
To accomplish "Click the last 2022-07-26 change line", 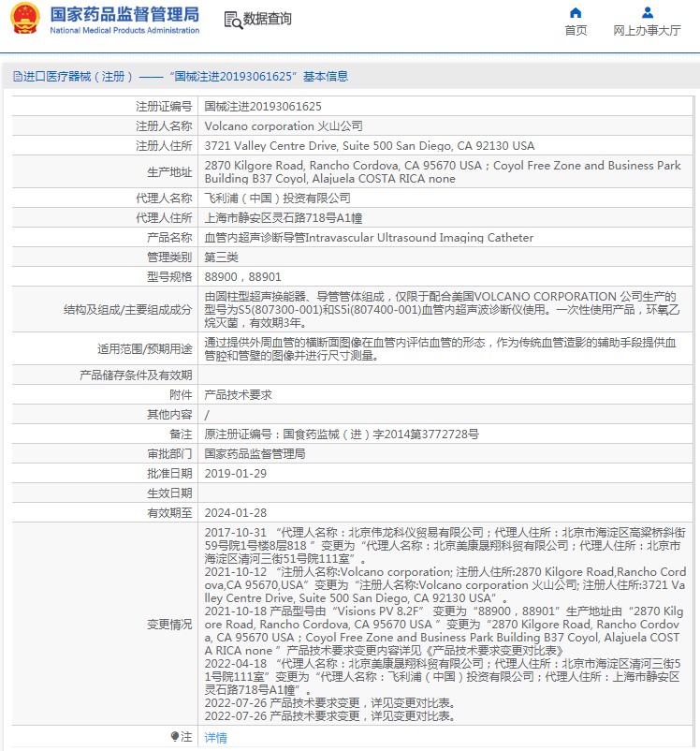I will coord(329,716).
